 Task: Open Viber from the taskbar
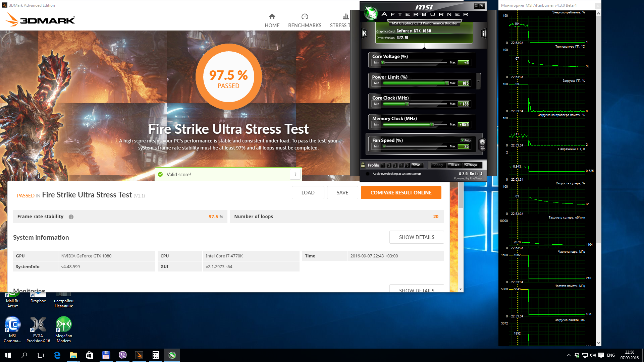(123, 355)
